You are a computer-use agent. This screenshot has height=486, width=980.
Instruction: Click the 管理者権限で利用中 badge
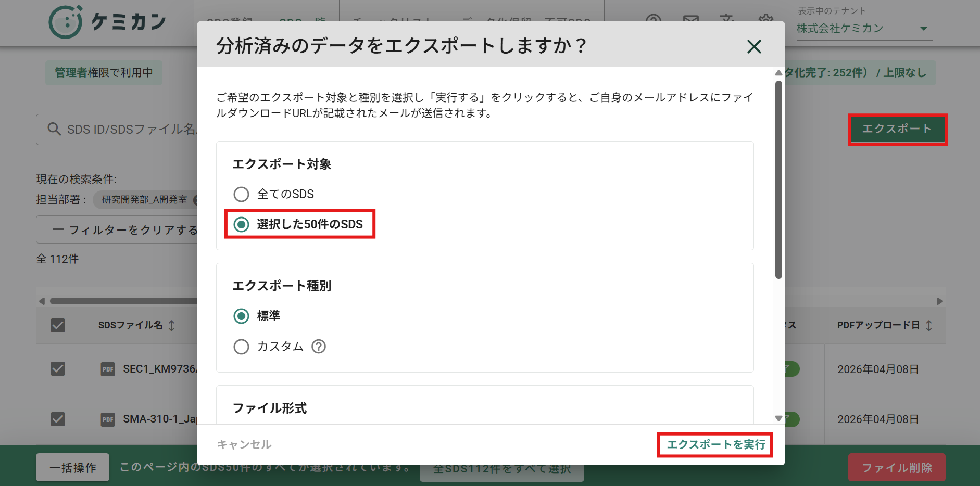coord(104,73)
